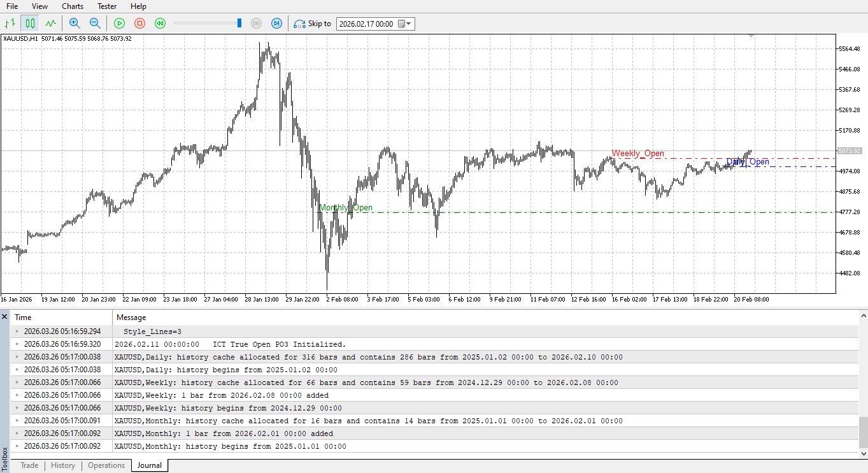Select the candlestick chart mode icon
The width and height of the screenshot is (868, 473).
[x=30, y=24]
